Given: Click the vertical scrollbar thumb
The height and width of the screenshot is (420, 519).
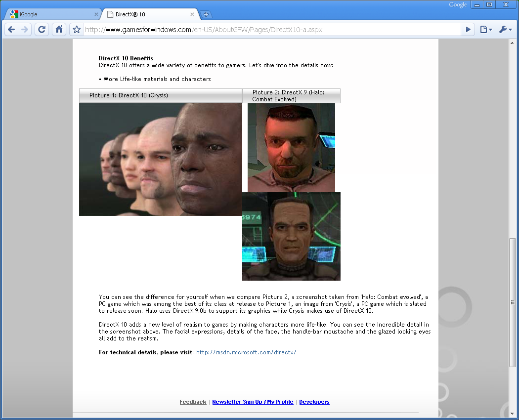Looking at the screenshot, I should [513, 302].
